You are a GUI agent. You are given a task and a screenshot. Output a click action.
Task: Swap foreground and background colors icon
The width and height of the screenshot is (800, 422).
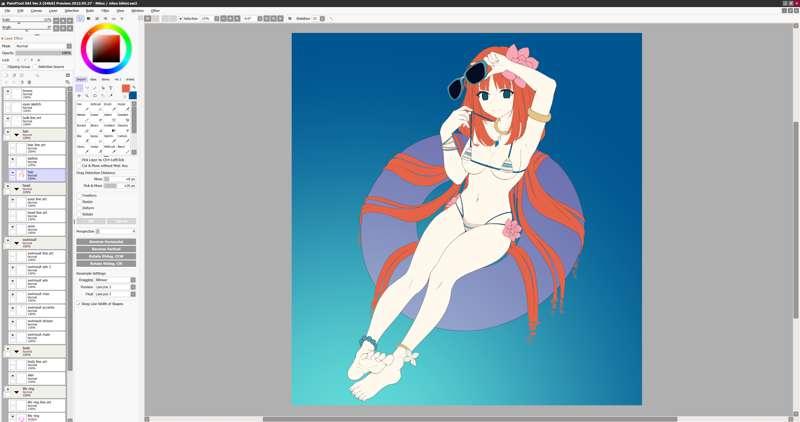coord(134,88)
